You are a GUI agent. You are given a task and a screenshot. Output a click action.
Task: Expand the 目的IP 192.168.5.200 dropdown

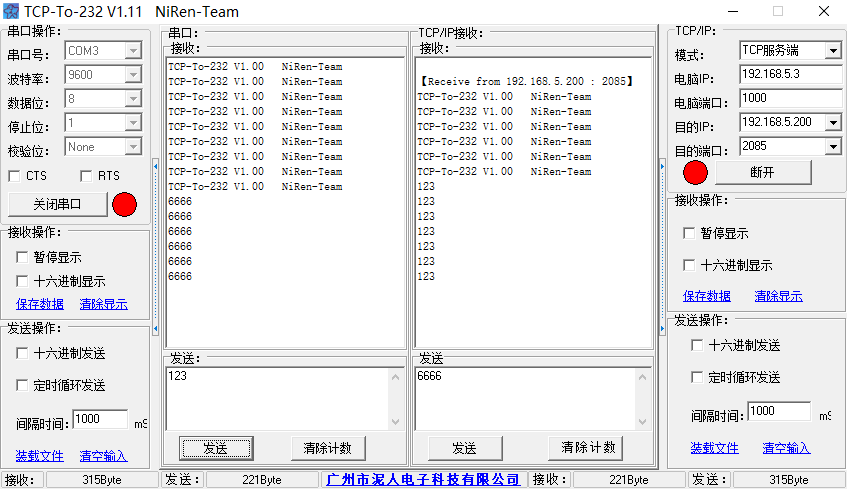(x=833, y=123)
